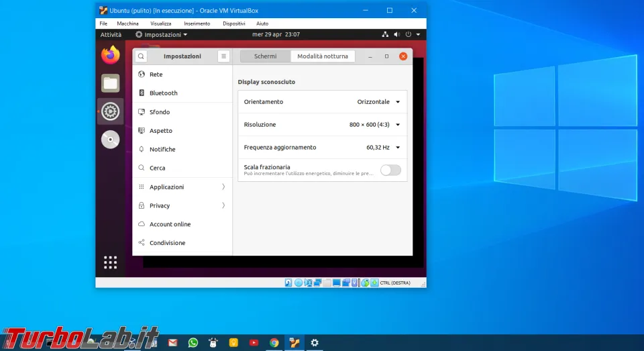
Task: Minimize the Impostazioni settings window
Action: pos(370,56)
